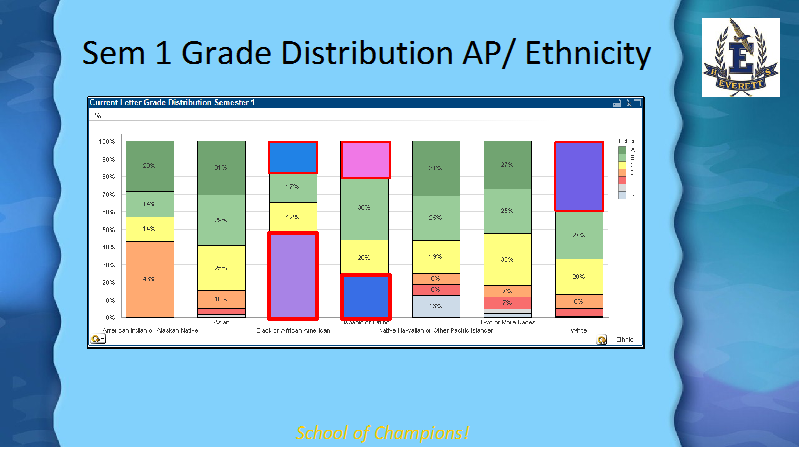Click the orange segment of Native Hawaiian bar

[x=436, y=279]
